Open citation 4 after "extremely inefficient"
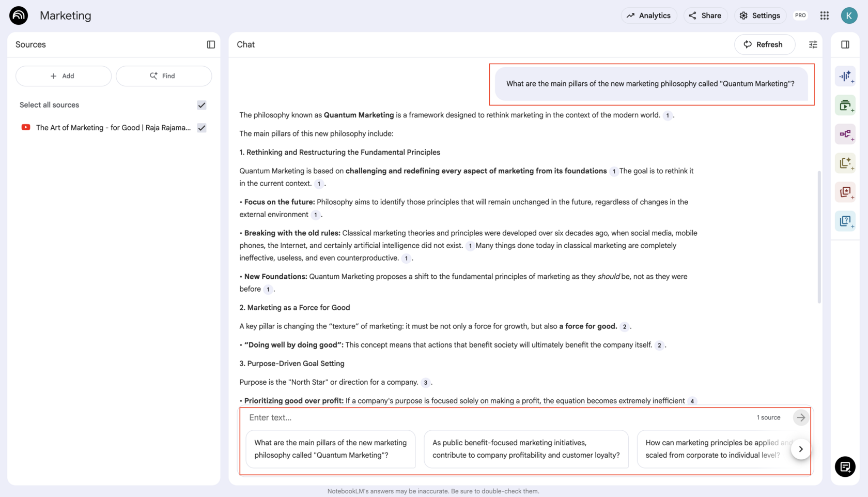Viewport: 868px width, 497px height. [692, 401]
